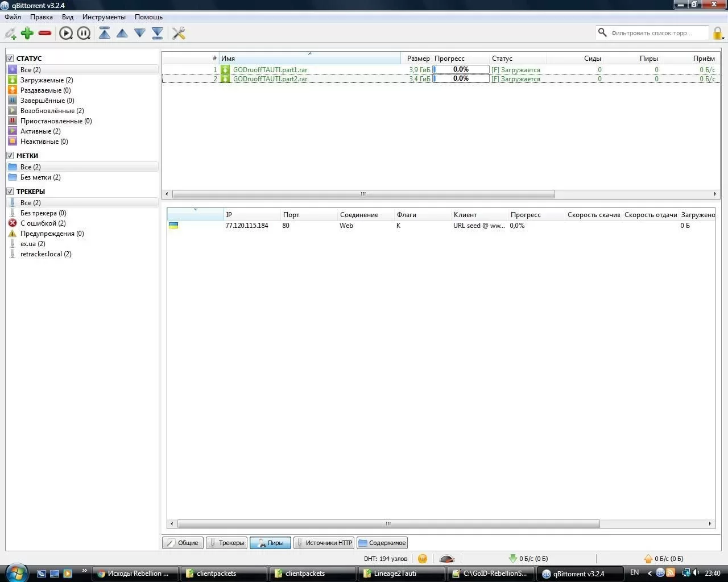The image size is (728, 582).
Task: Click move up in queue arrow
Action: 122,33
